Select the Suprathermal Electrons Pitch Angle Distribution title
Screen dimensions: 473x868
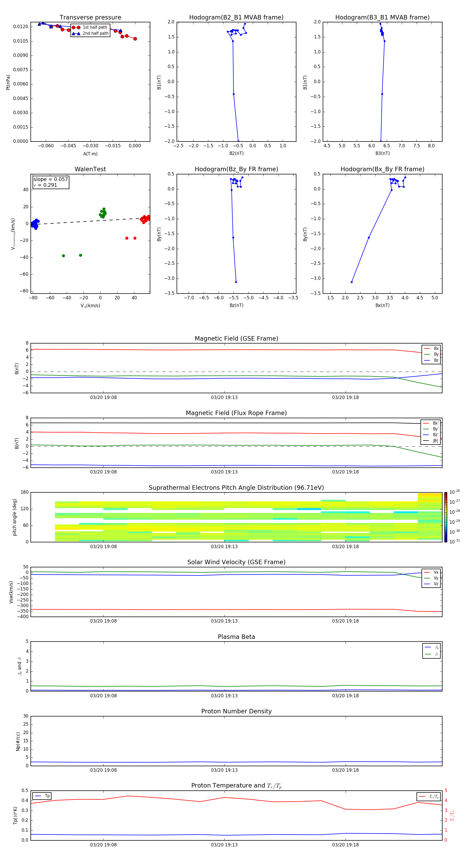tap(236, 488)
